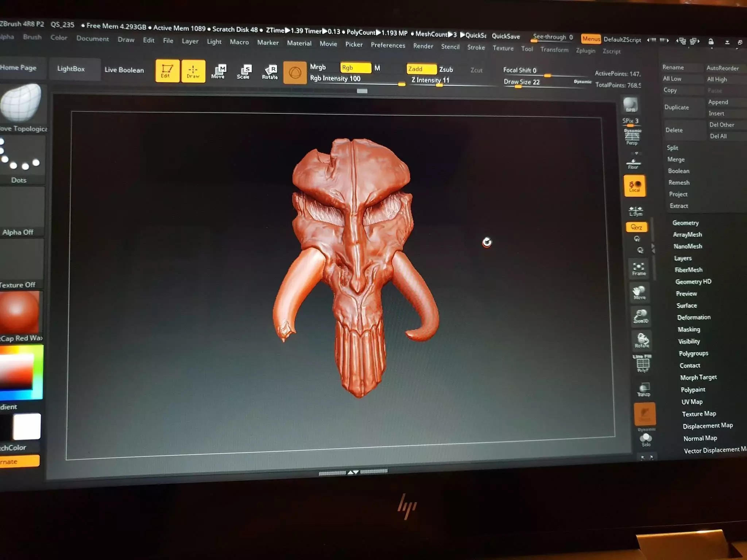Open the Zplugin menu
747x560 pixels.
[585, 51]
